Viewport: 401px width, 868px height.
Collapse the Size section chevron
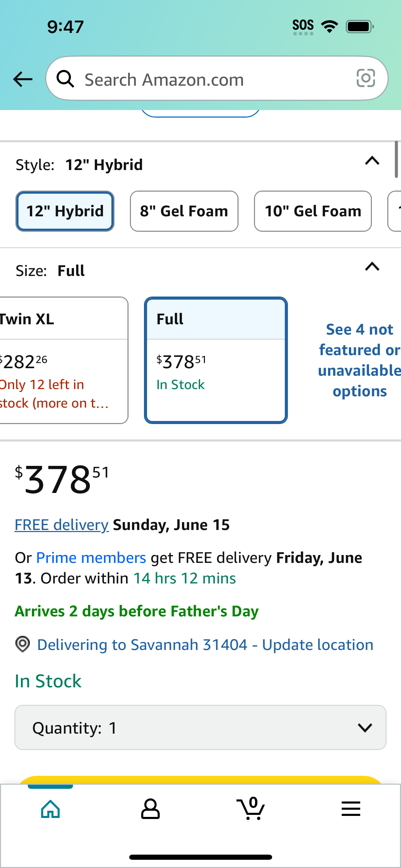[372, 267]
